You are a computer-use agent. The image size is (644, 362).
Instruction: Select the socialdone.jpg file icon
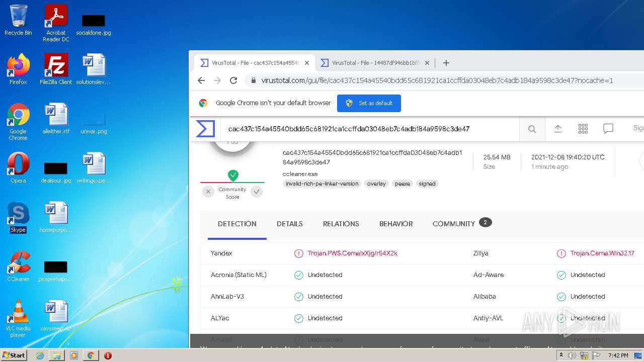tap(94, 24)
